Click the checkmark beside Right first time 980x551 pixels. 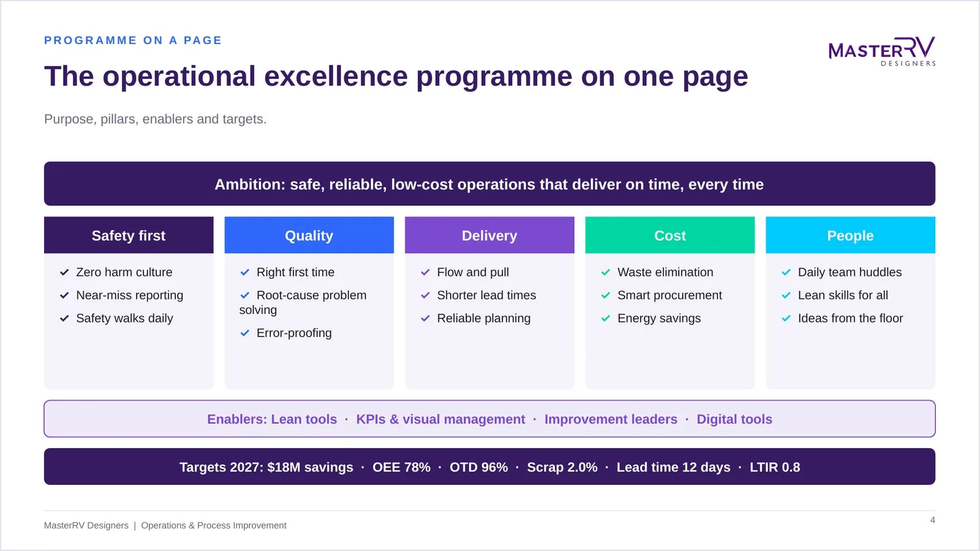[245, 272]
